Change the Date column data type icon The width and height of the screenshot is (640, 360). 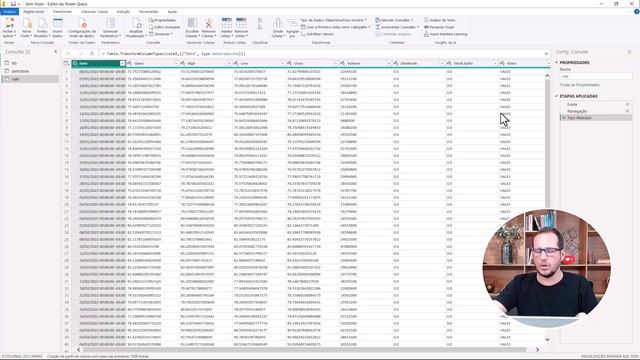[75, 63]
